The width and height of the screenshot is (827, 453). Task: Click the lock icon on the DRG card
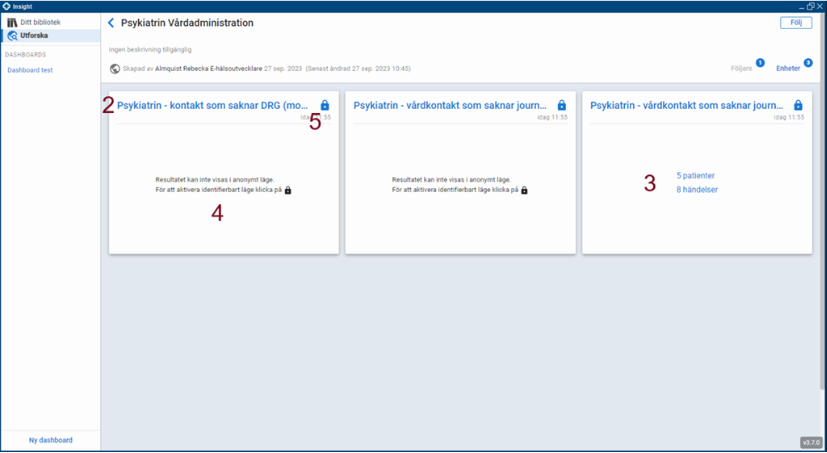pos(325,105)
